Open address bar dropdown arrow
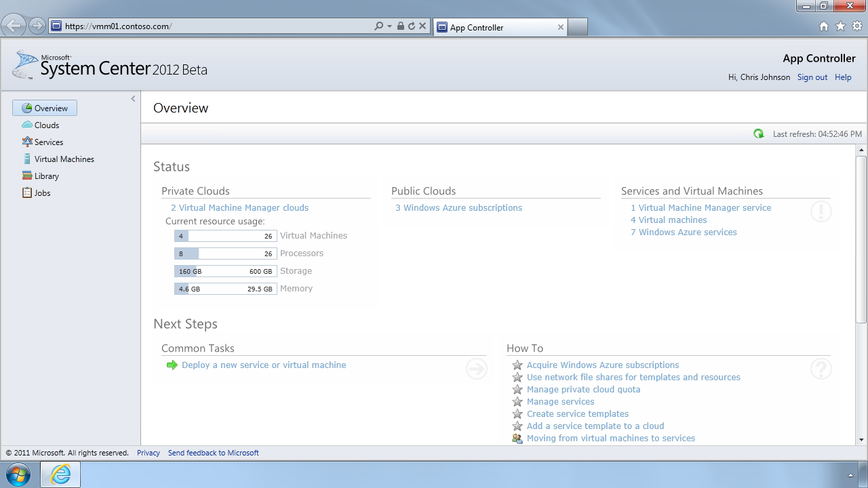 click(389, 26)
